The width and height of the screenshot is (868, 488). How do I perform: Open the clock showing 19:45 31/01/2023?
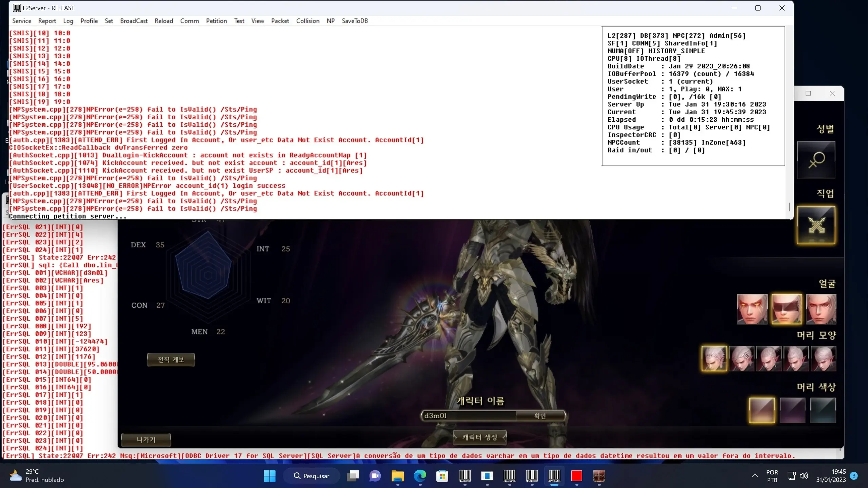pyautogui.click(x=831, y=476)
